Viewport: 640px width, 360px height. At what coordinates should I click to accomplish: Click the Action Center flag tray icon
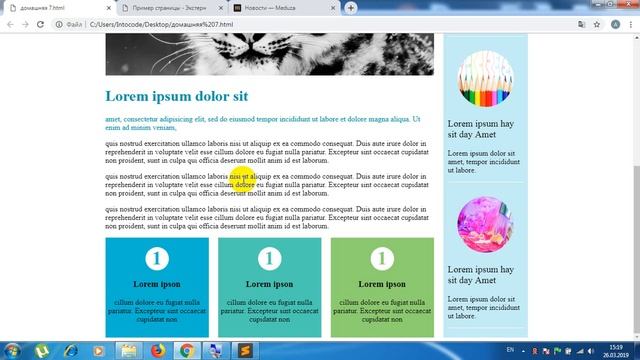(x=558, y=351)
